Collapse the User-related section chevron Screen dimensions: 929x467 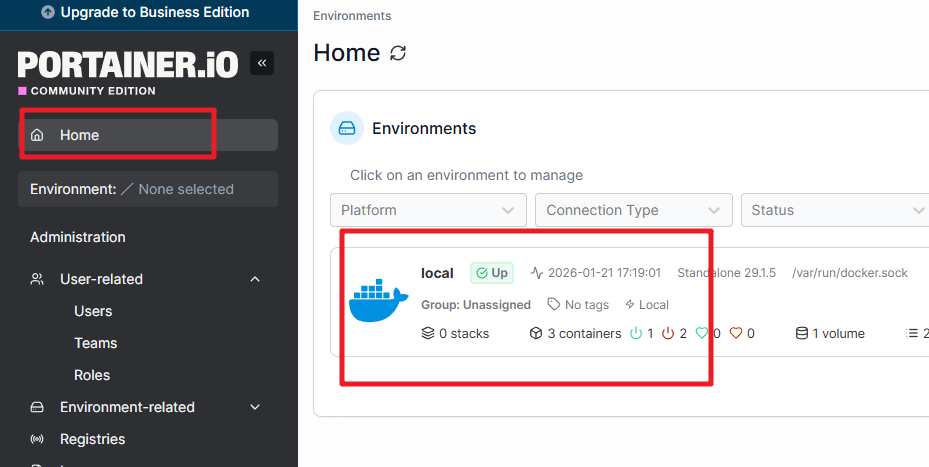[x=255, y=279]
